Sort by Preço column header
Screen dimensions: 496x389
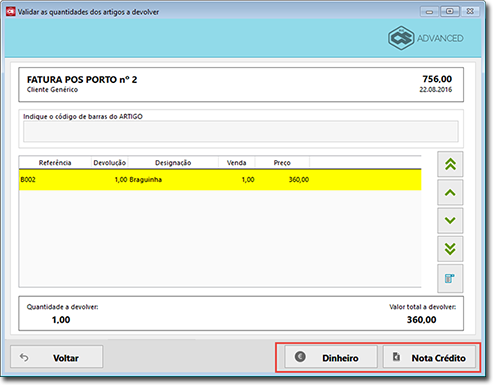(282, 163)
